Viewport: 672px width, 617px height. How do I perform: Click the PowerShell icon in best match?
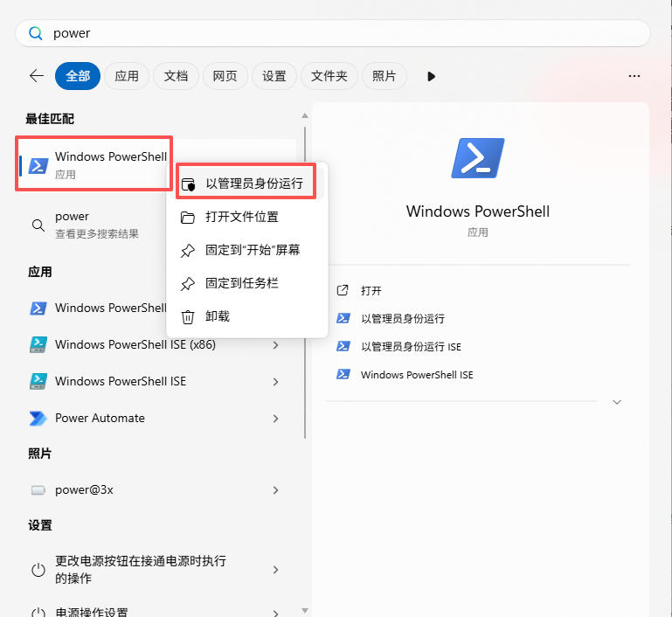coord(38,165)
